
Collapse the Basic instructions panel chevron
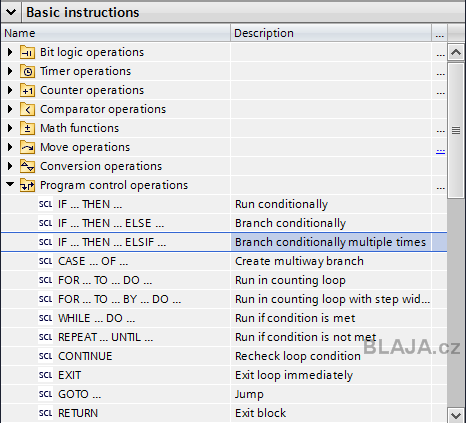point(11,12)
